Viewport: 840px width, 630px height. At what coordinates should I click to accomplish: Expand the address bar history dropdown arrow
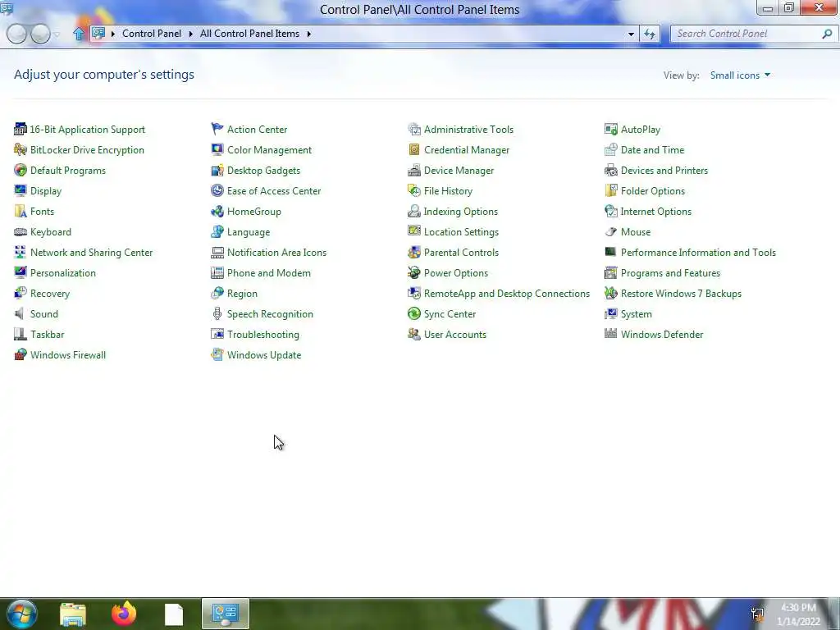(x=631, y=34)
